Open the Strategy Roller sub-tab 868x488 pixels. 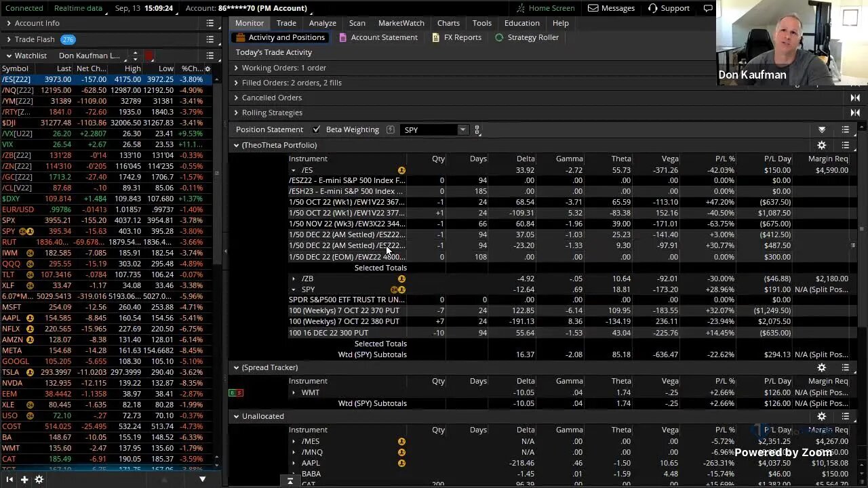coord(527,37)
